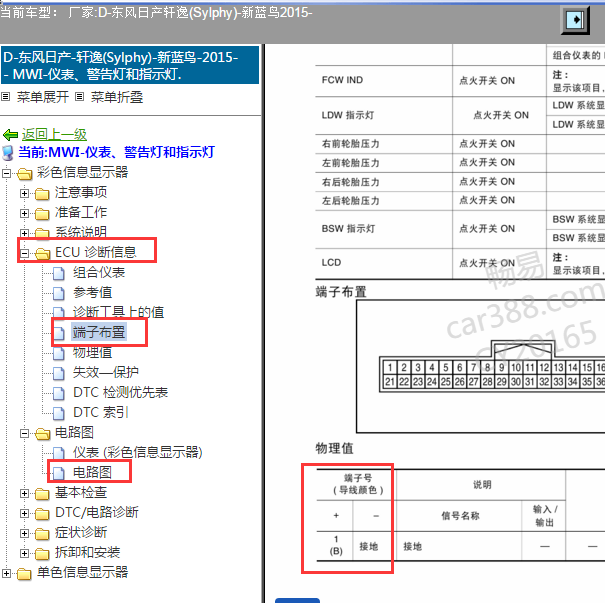The image size is (605, 603).
Task: Click the 端子布置 section heading
Action: point(341,292)
